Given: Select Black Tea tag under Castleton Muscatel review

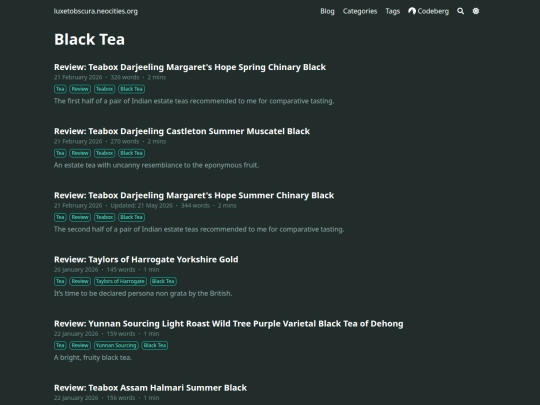Looking at the screenshot, I should 132,153.
